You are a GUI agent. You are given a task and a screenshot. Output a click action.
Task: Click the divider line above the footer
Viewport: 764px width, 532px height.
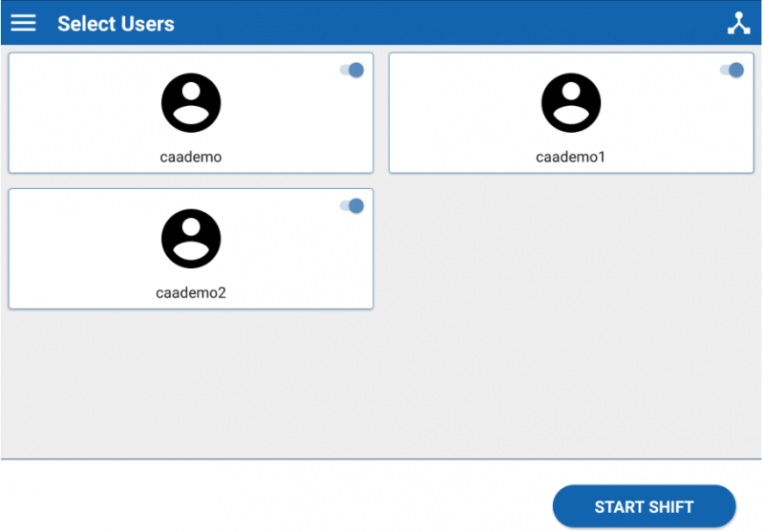coord(382,459)
